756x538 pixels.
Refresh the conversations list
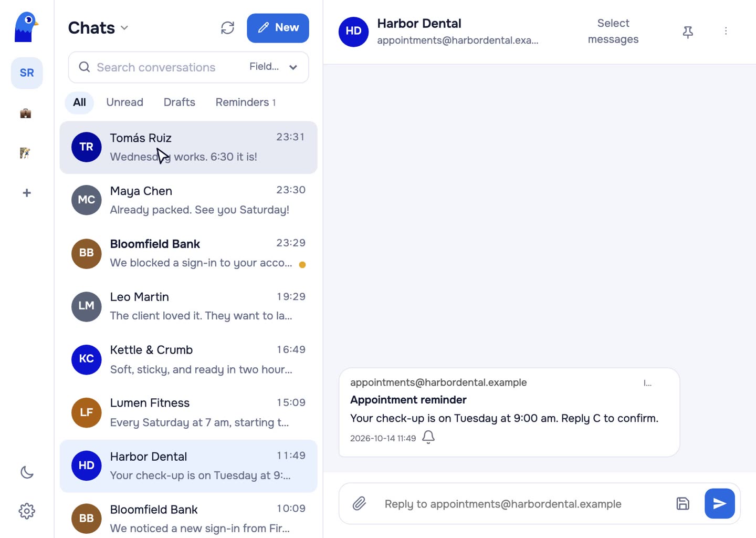pos(227,28)
